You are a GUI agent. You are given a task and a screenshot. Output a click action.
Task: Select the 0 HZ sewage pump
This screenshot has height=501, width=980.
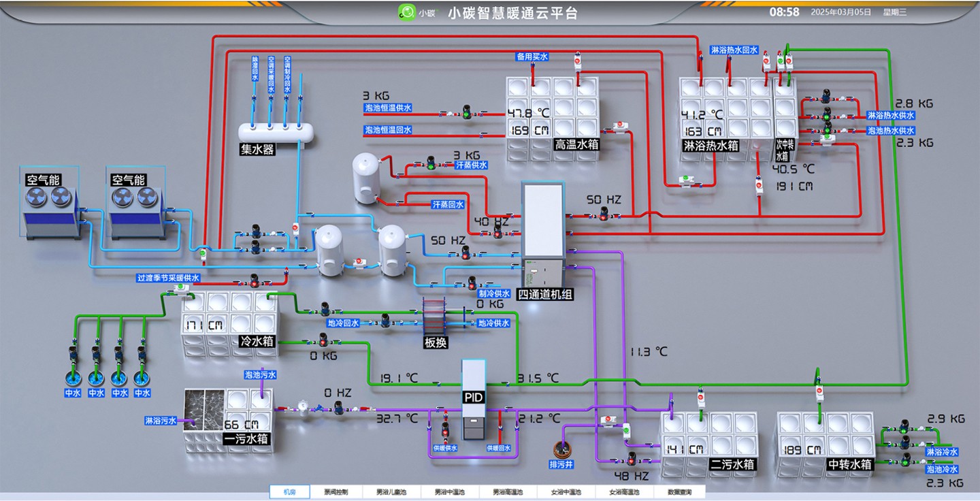(x=338, y=408)
